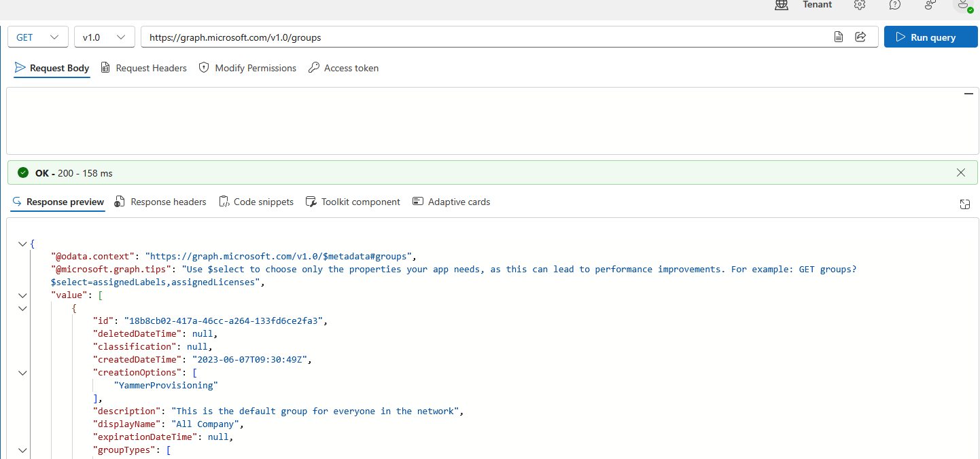Click the "classification" key

pos(135,347)
